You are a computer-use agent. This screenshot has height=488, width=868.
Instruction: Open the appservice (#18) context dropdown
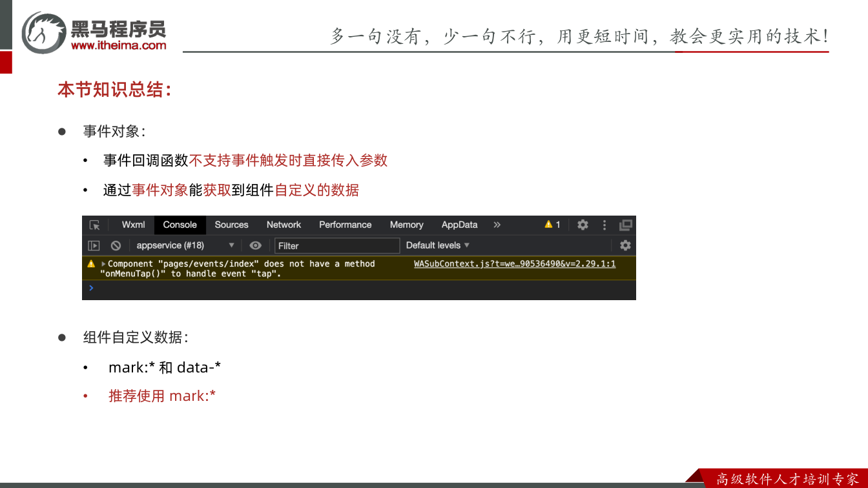185,245
